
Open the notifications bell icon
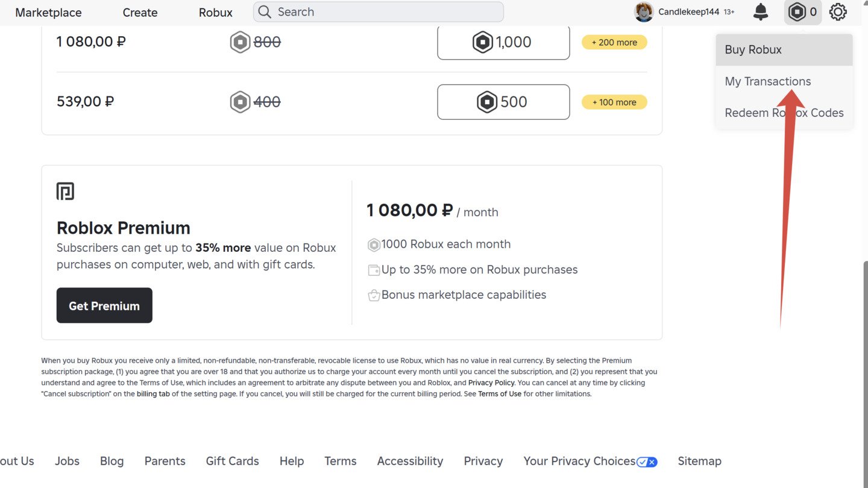tap(761, 11)
